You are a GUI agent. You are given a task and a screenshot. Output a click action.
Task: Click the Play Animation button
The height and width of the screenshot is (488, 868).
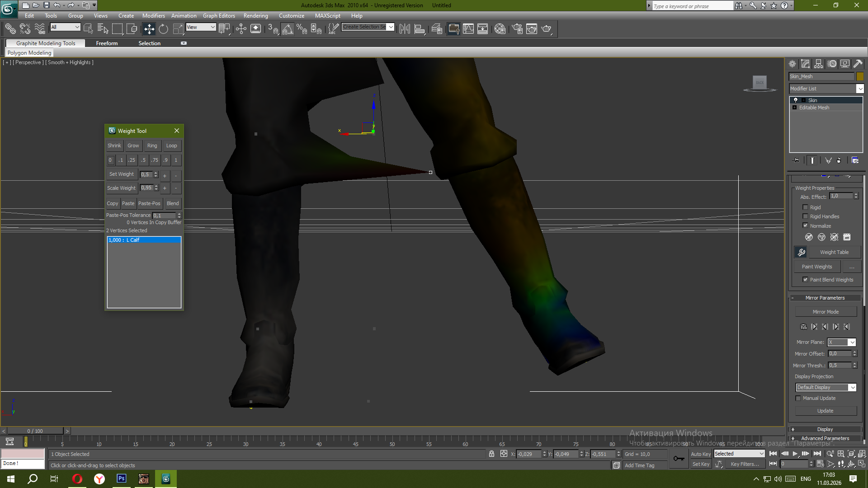tap(795, 454)
